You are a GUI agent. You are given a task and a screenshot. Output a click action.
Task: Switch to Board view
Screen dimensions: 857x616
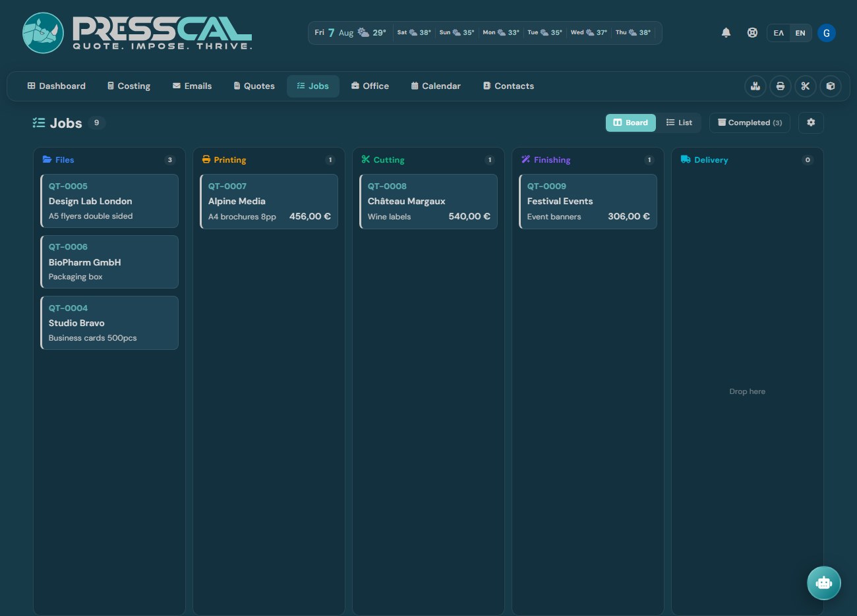pos(631,123)
